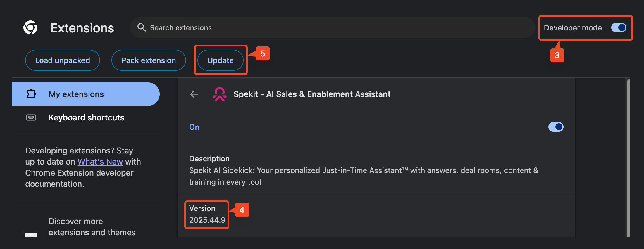Click the Load unpacked button
644x249 pixels.
(x=63, y=60)
